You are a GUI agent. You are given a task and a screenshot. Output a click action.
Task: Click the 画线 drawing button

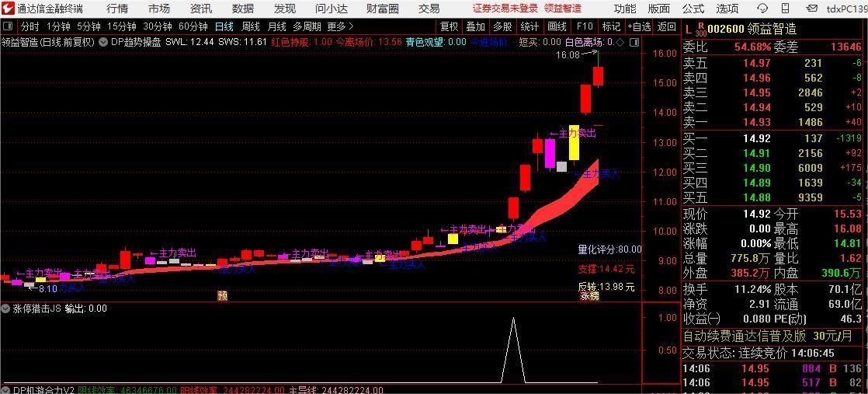(x=557, y=26)
